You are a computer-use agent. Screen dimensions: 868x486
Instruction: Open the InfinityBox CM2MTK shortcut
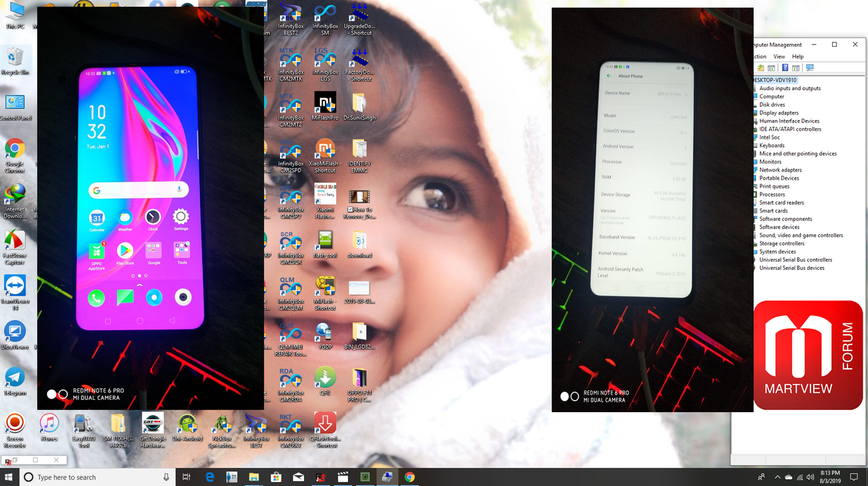[291, 64]
